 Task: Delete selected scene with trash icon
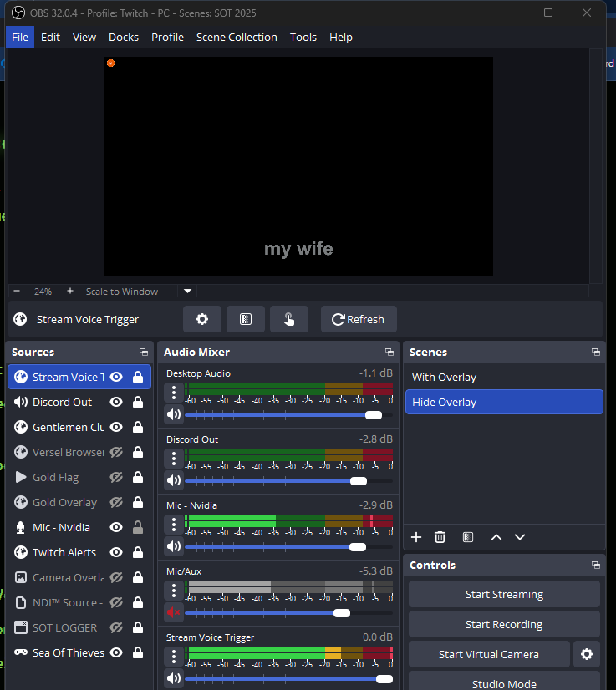coord(440,537)
